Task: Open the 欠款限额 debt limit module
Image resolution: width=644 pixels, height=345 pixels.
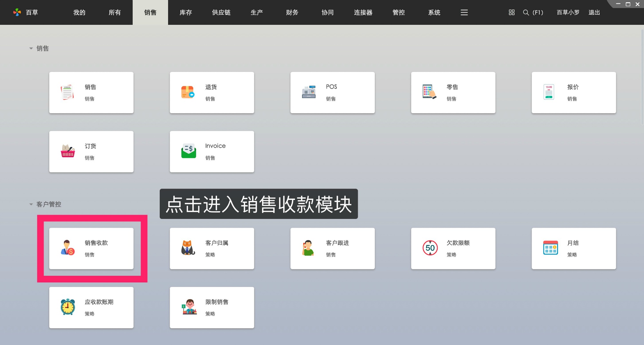Action: (x=453, y=248)
